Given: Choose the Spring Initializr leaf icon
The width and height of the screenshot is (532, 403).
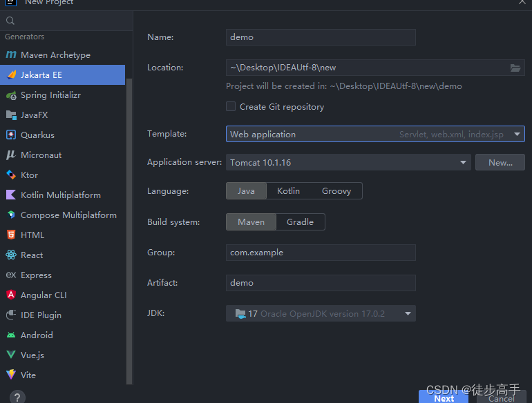Looking at the screenshot, I should [11, 95].
